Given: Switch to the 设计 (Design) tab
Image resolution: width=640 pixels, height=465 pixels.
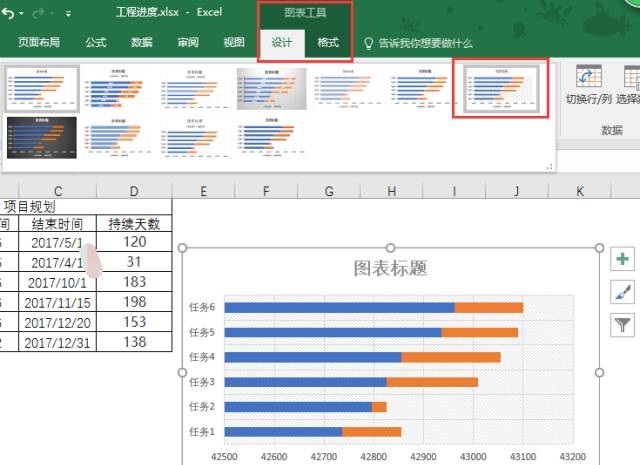Looking at the screenshot, I should tap(282, 43).
